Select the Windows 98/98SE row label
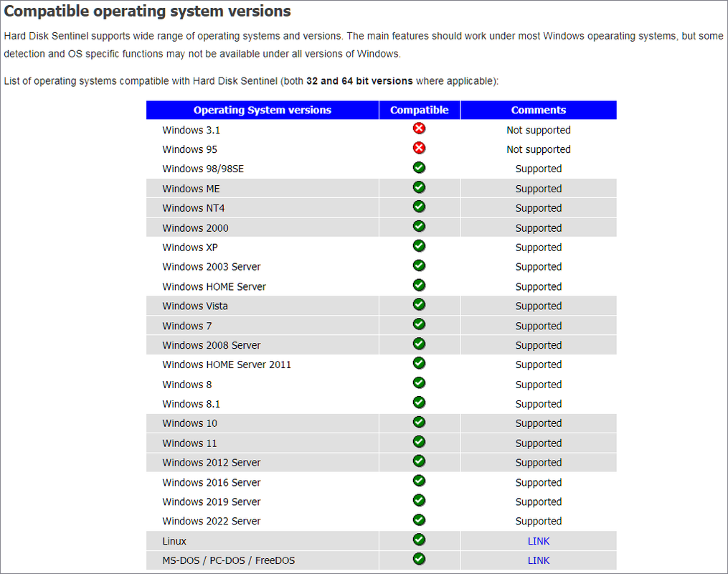 (x=203, y=169)
